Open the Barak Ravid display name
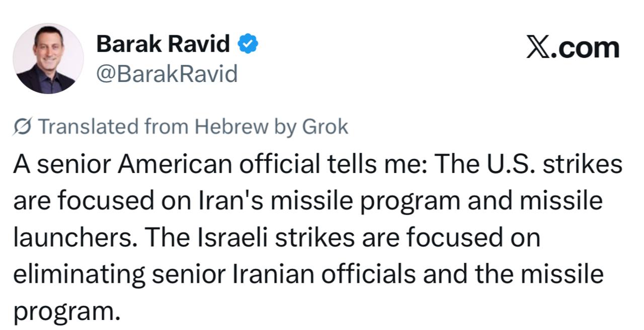Image resolution: width=644 pixels, height=330 pixels. click(x=163, y=44)
